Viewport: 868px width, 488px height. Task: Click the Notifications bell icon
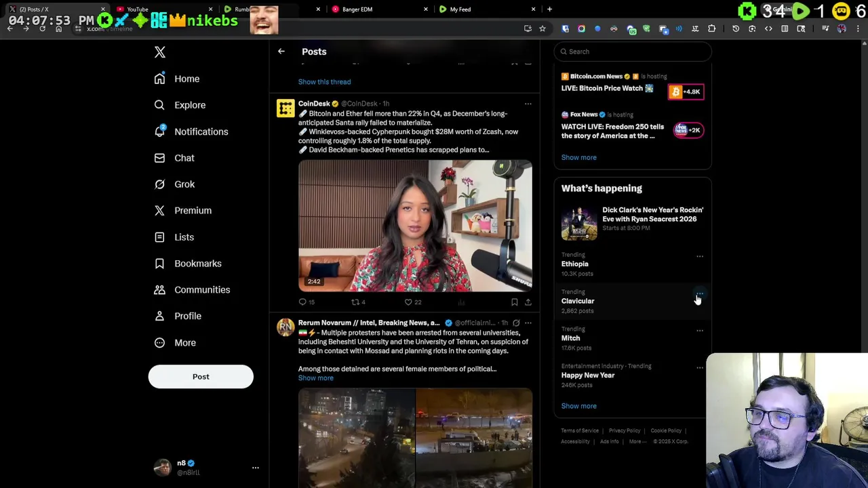click(x=159, y=131)
